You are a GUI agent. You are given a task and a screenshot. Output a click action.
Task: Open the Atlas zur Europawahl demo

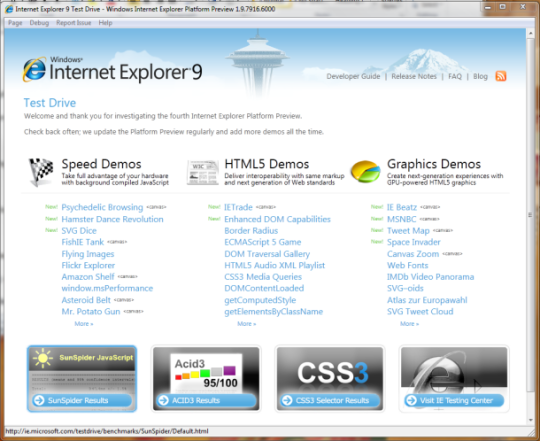click(427, 300)
